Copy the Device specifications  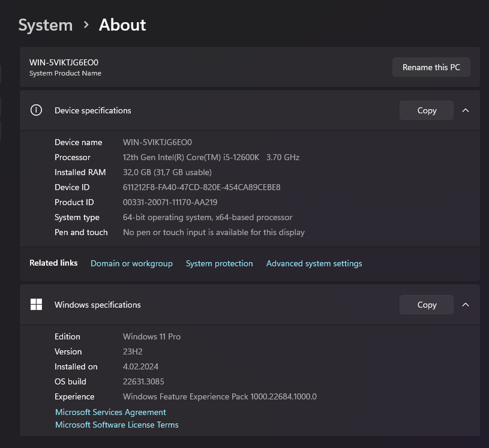coord(427,110)
